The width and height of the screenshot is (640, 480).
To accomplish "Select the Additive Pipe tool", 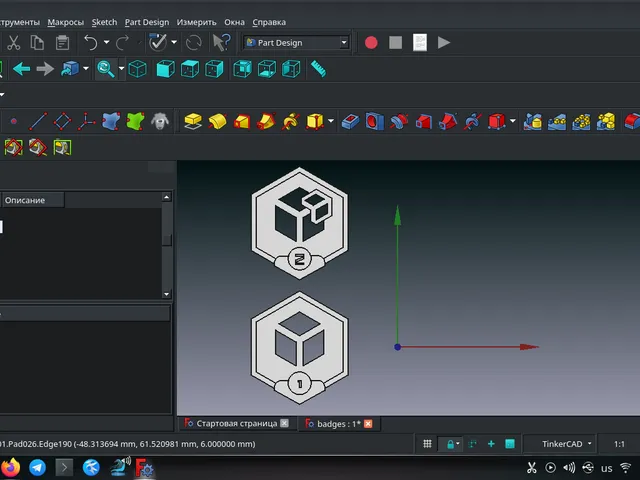I will [x=266, y=121].
